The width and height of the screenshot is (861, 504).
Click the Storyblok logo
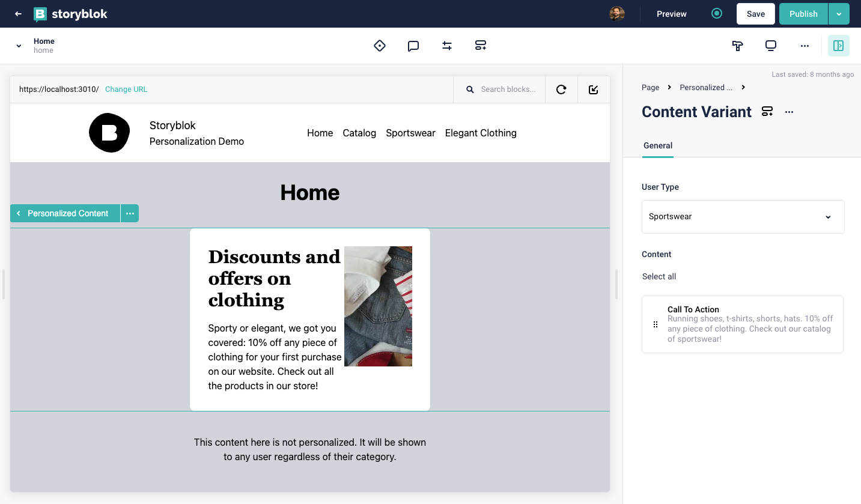70,14
